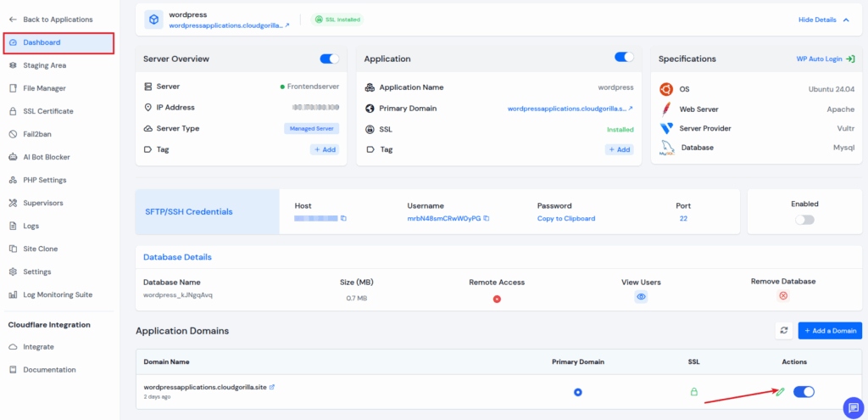
Task: Add a tag in Application card
Action: pos(619,149)
